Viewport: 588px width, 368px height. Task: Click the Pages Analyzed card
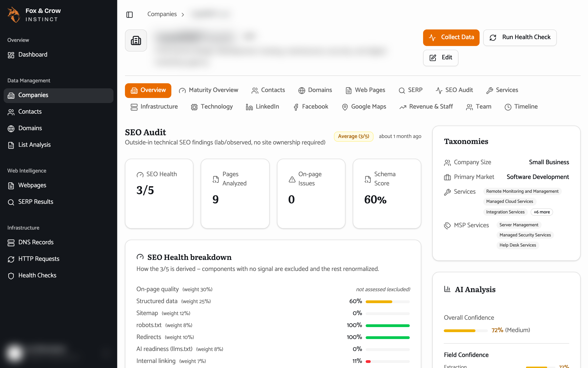[x=235, y=194]
